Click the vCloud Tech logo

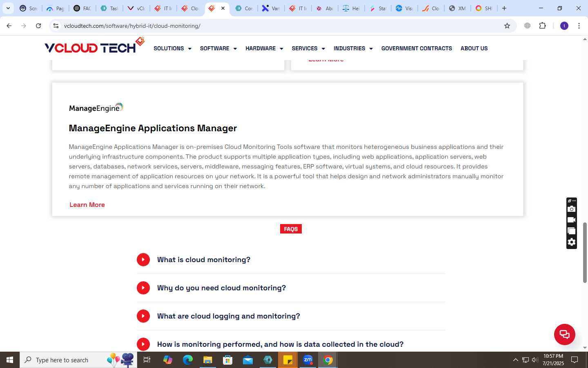[x=95, y=46]
